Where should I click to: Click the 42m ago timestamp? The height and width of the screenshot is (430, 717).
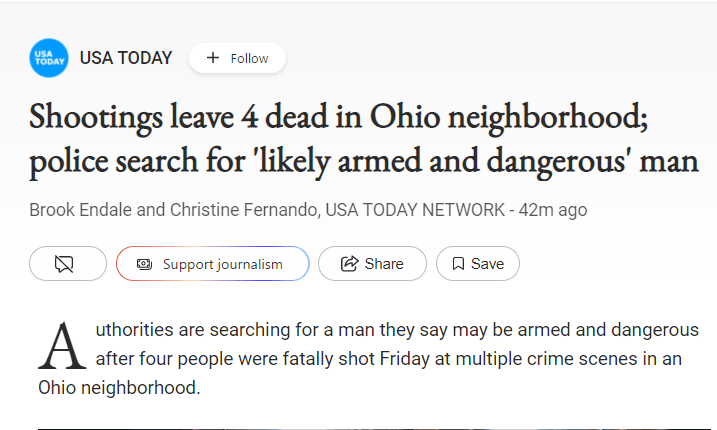tap(556, 210)
